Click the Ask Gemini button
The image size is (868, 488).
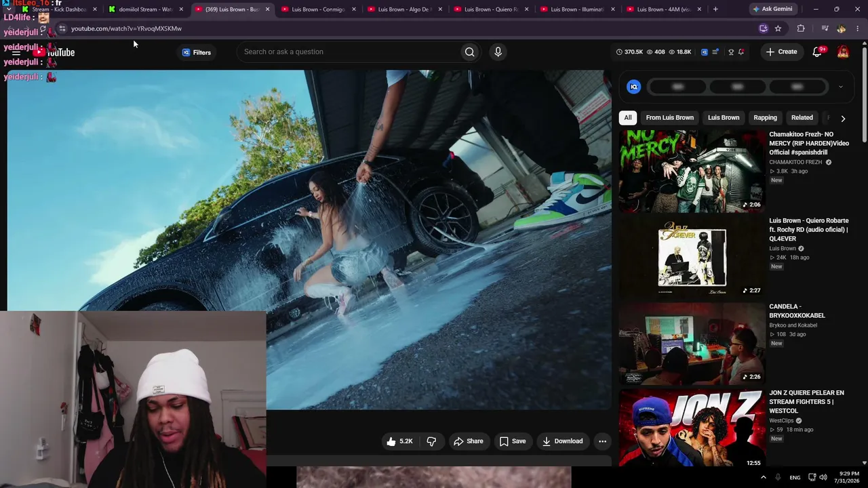pos(772,9)
